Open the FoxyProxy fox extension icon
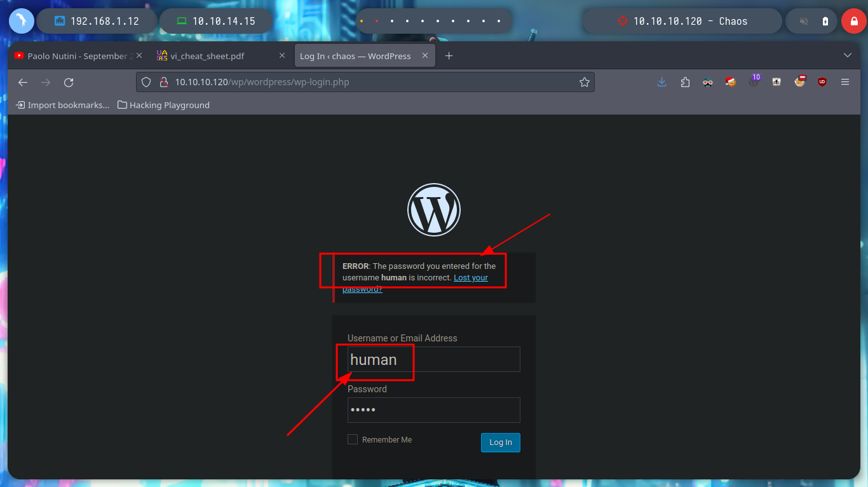Screen dimensions: 868x487 [x=799, y=81]
